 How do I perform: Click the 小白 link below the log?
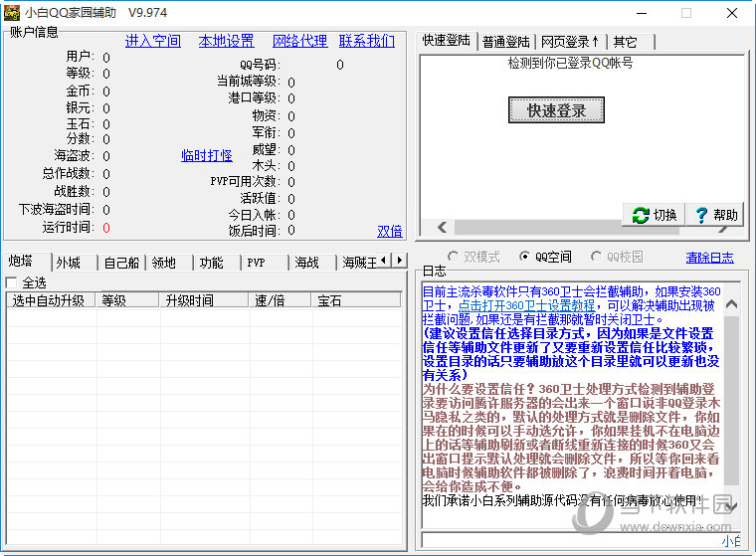click(731, 541)
